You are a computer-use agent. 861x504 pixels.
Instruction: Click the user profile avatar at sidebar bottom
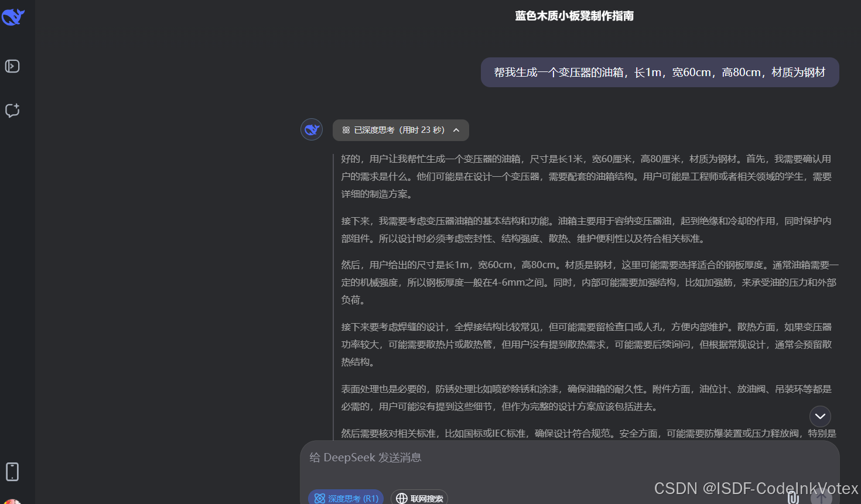click(12, 502)
